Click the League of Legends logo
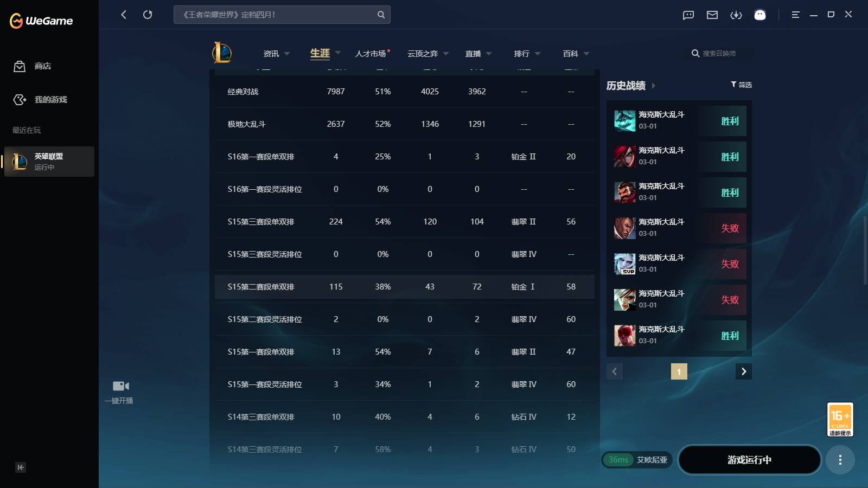 222,53
